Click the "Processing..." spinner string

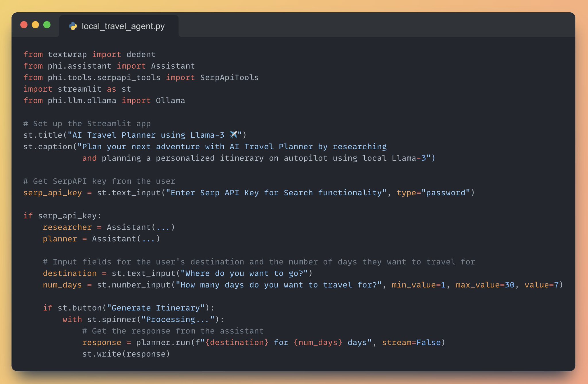(x=178, y=319)
